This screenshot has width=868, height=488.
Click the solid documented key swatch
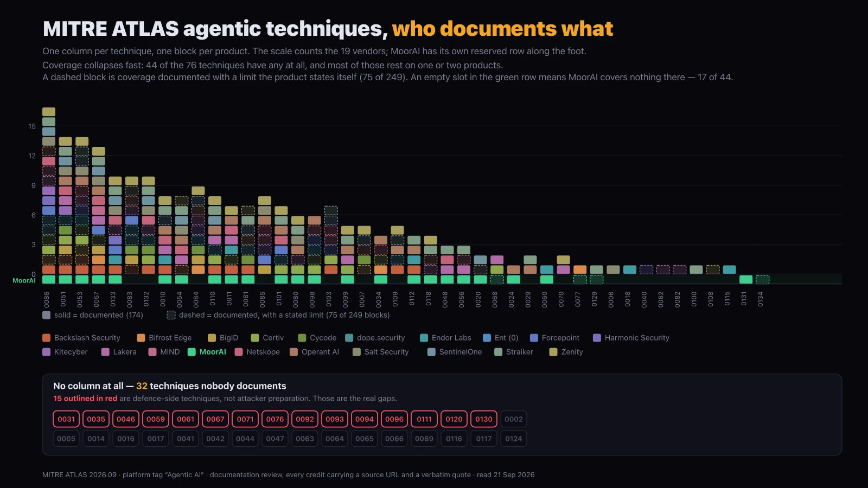pos(47,315)
